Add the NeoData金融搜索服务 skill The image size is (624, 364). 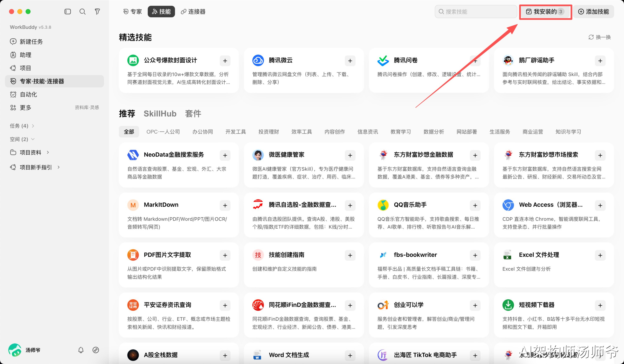click(x=225, y=155)
